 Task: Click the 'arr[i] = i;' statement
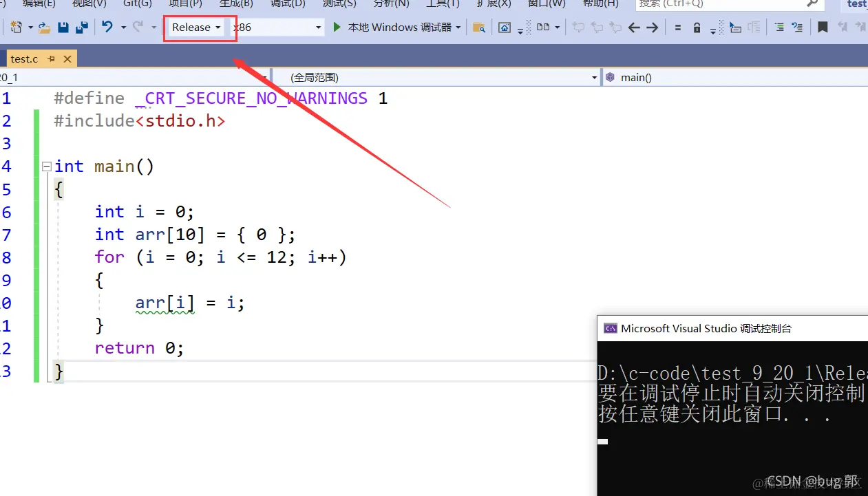190,303
